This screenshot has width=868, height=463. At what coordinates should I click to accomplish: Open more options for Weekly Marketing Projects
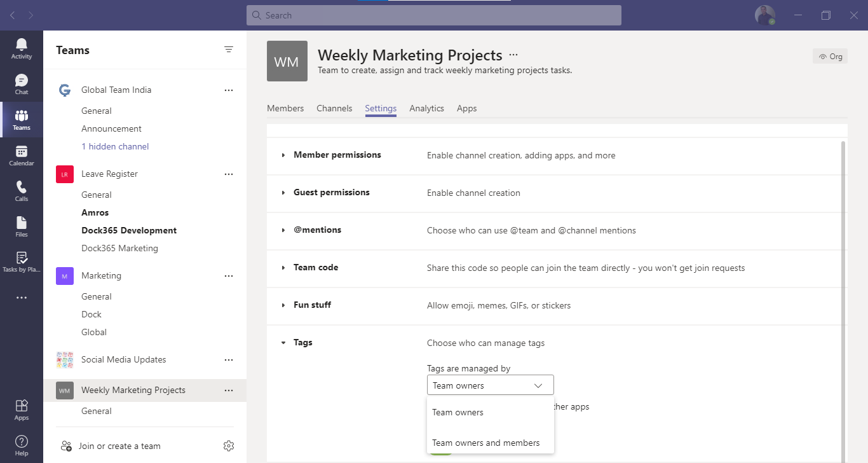[228, 390]
